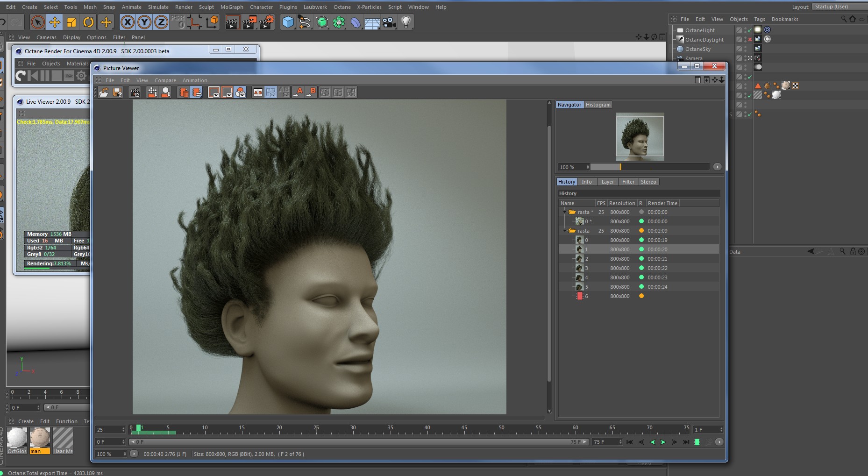Image resolution: width=868 pixels, height=476 pixels.
Task: Select the man material thumbnail
Action: tap(40, 438)
